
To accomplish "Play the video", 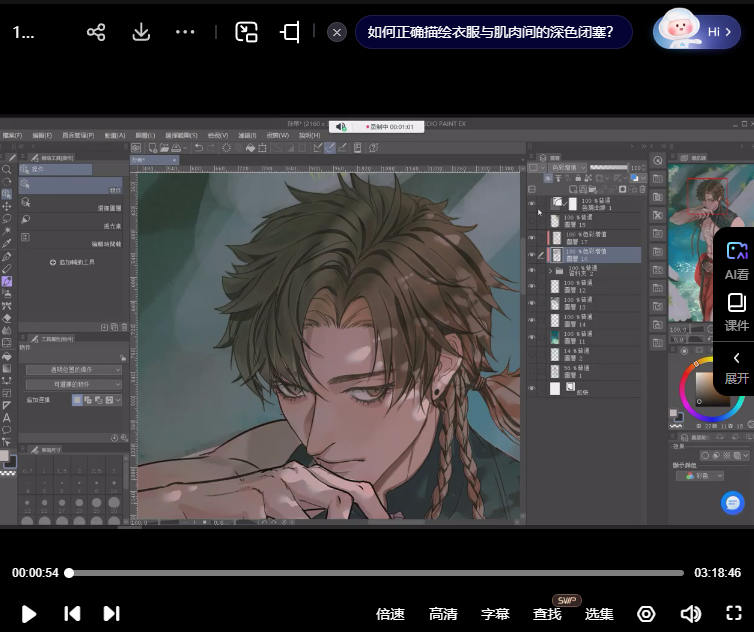I will tap(29, 614).
